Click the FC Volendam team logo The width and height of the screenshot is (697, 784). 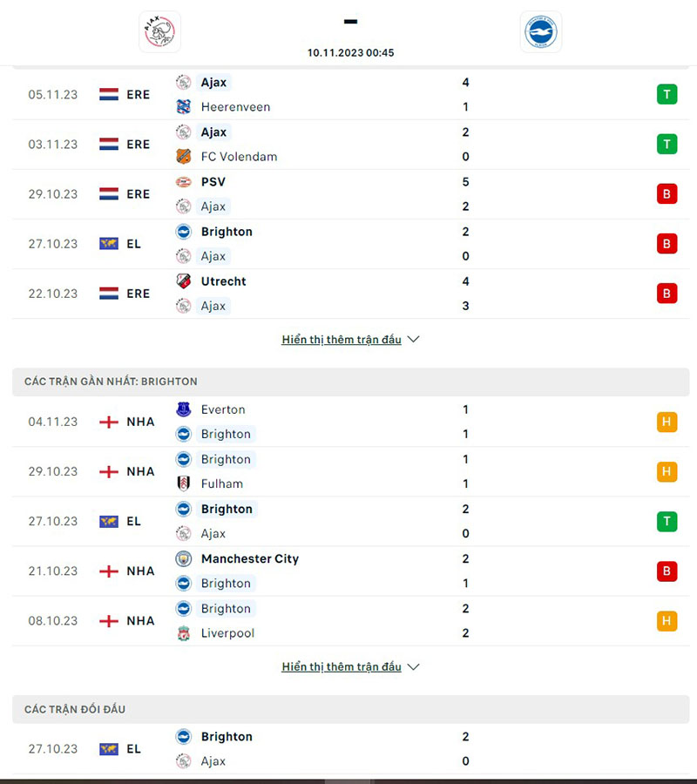point(183,157)
